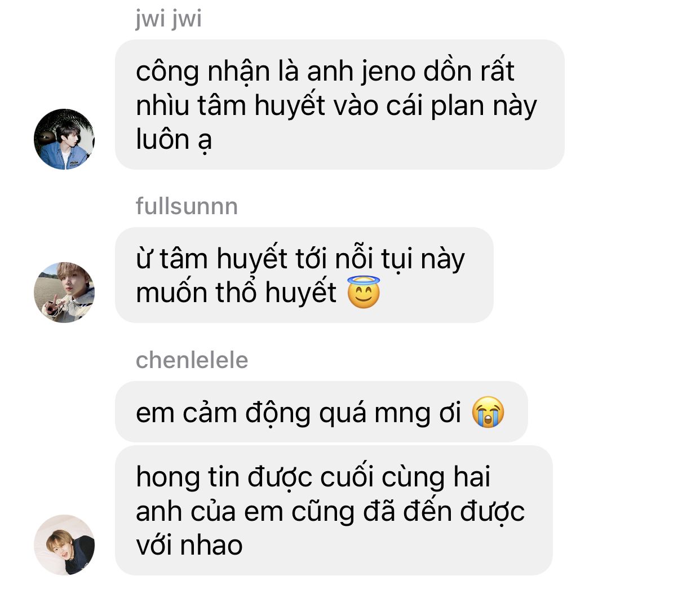Open jwi jwi's profile picture avatar
700x589 pixels.
(64, 139)
